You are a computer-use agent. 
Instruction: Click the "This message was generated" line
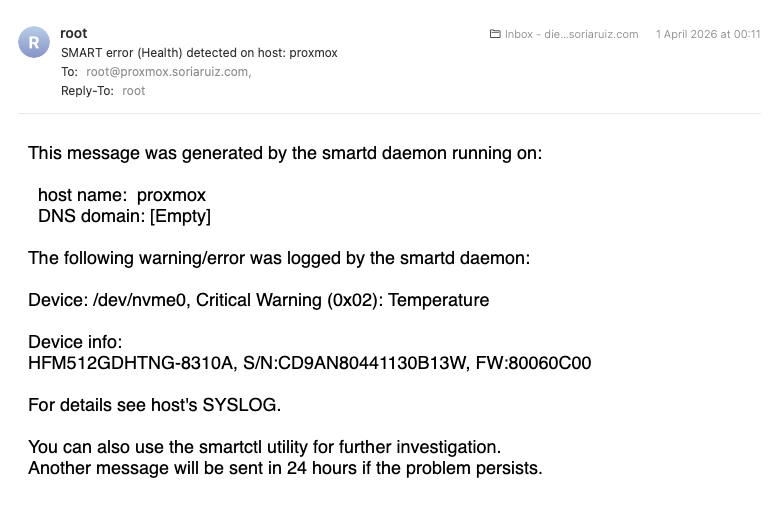285,153
